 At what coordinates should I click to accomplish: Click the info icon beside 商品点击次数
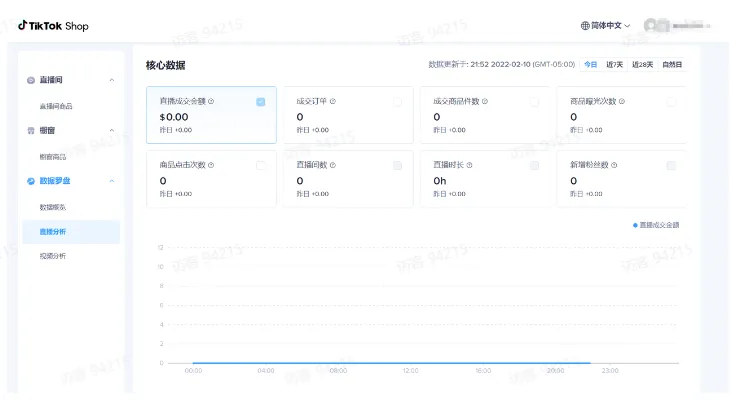[x=211, y=165]
